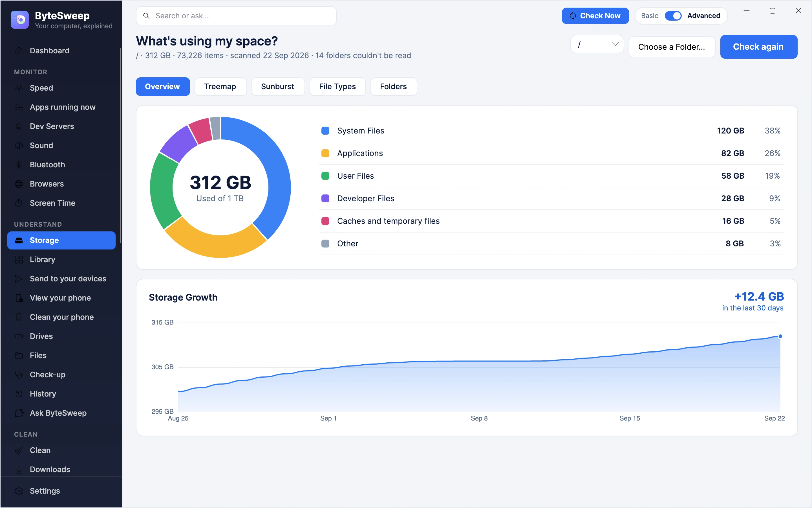Image resolution: width=812 pixels, height=508 pixels.
Task: Click the Library grid icon
Action: pos(19,259)
